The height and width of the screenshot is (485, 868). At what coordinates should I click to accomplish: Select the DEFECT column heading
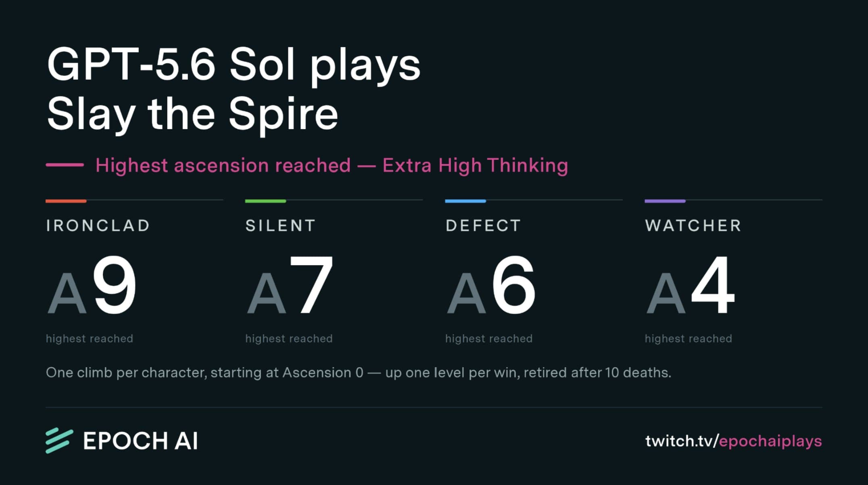click(483, 226)
